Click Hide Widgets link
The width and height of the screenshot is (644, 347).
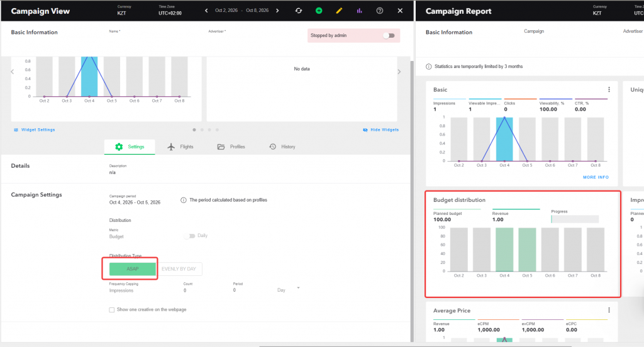coord(380,129)
